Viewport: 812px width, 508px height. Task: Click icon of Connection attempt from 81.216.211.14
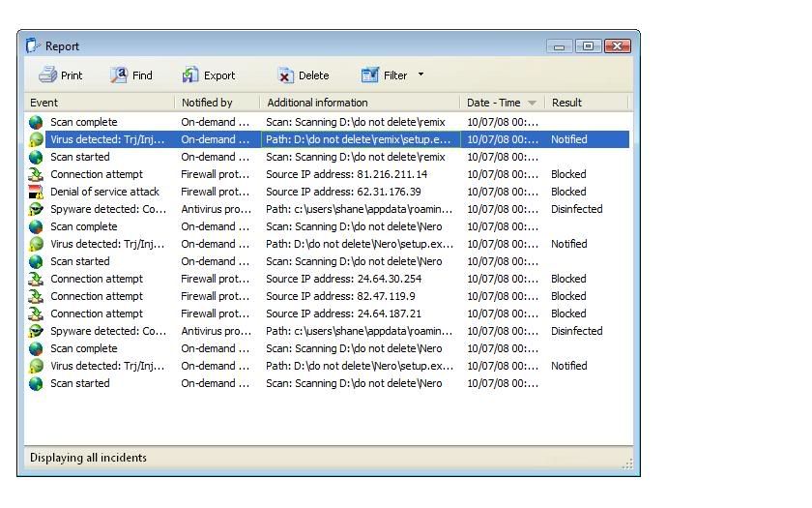pyautogui.click(x=36, y=174)
